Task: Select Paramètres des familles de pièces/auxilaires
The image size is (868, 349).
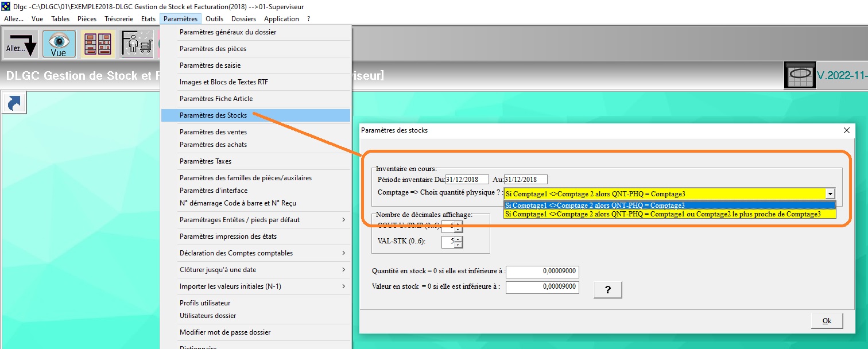Action: (x=255, y=178)
